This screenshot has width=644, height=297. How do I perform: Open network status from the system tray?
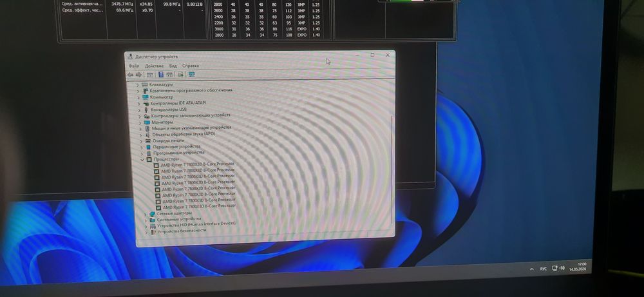554,268
